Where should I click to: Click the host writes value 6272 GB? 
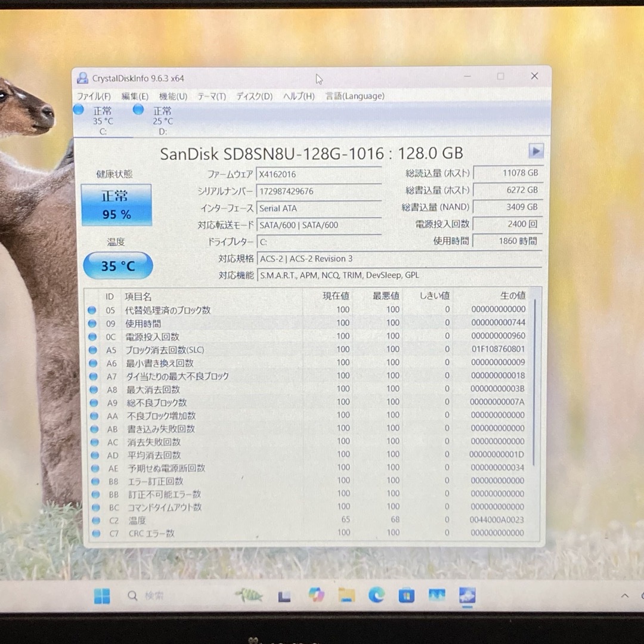pyautogui.click(x=509, y=190)
